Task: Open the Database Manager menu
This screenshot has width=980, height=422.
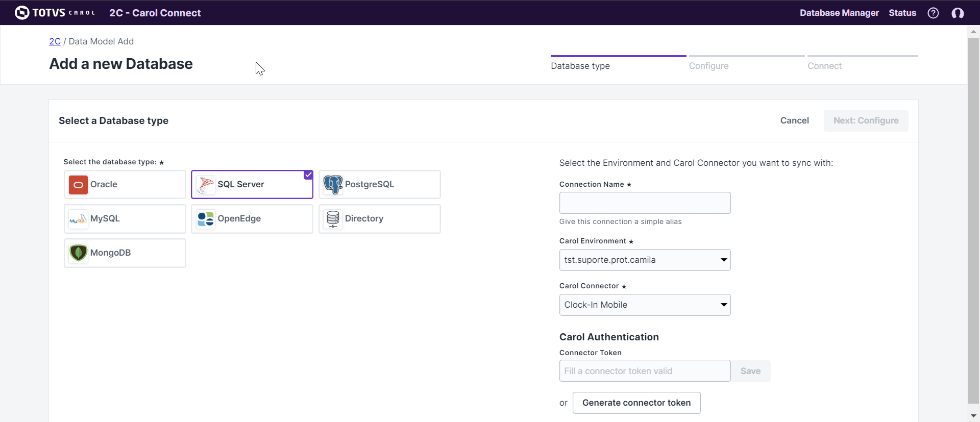Action: tap(839, 13)
